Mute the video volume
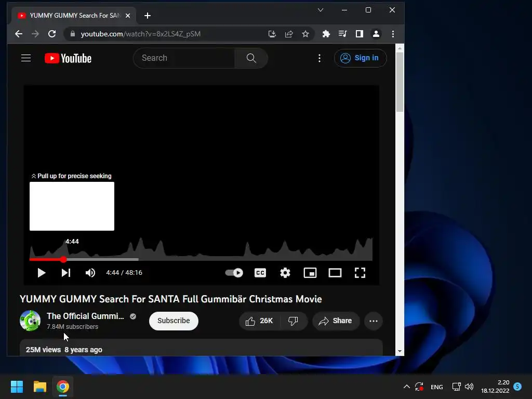The image size is (532, 399). pyautogui.click(x=90, y=273)
